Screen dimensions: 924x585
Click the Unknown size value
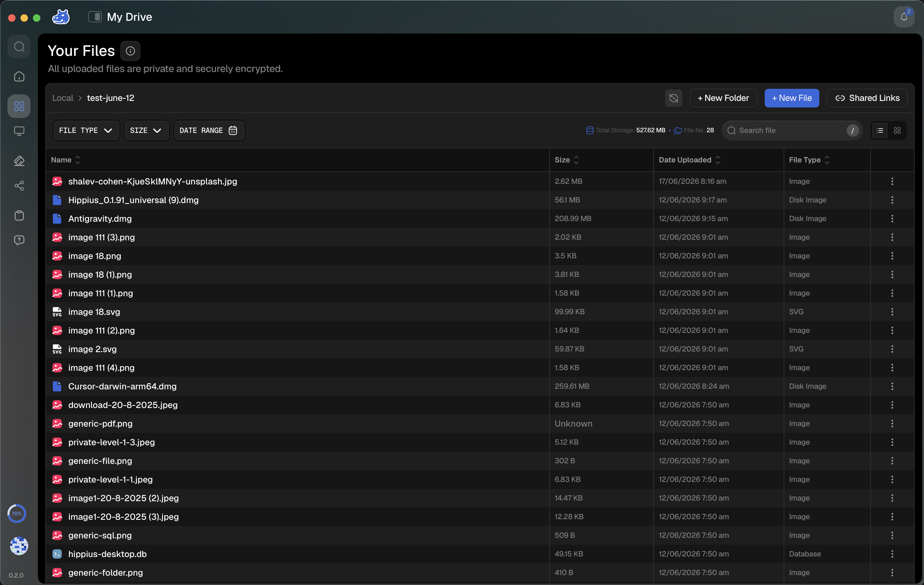(573, 424)
